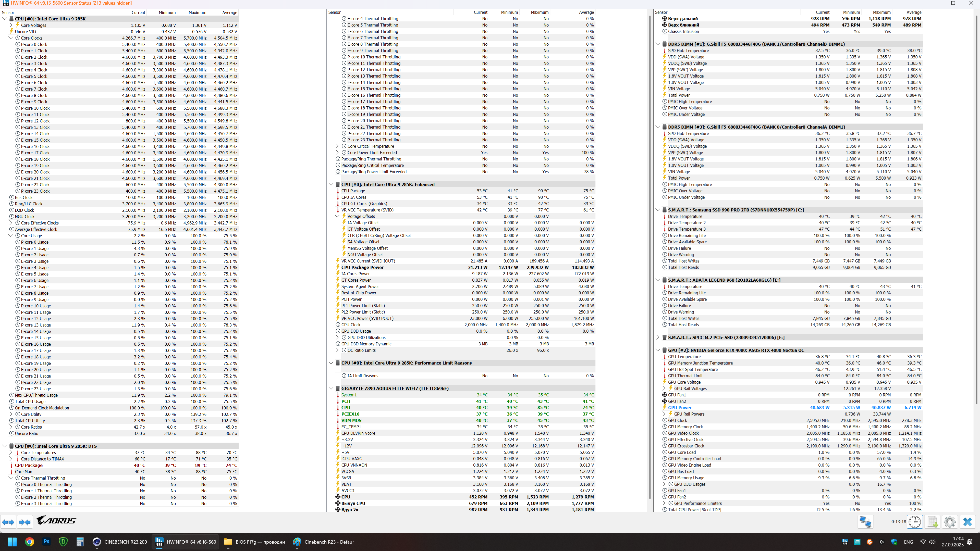The width and height of the screenshot is (980, 551).
Task: Click the shrink panels inward arrows icon
Action: pos(25,522)
